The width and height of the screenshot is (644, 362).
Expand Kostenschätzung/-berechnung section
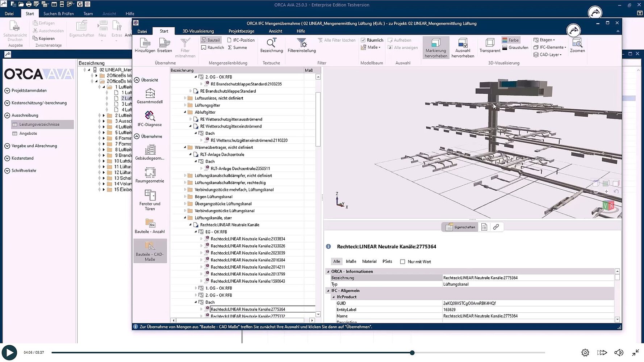tap(7, 103)
